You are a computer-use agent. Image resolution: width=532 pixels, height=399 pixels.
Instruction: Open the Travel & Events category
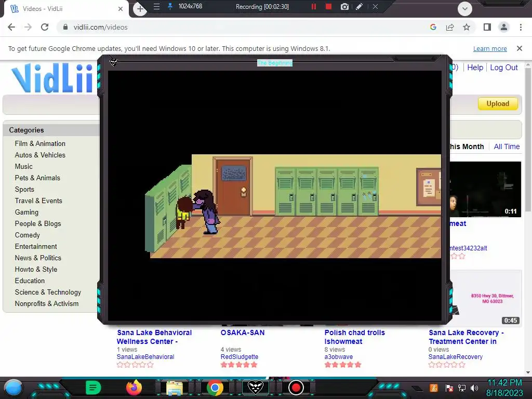[x=38, y=201]
